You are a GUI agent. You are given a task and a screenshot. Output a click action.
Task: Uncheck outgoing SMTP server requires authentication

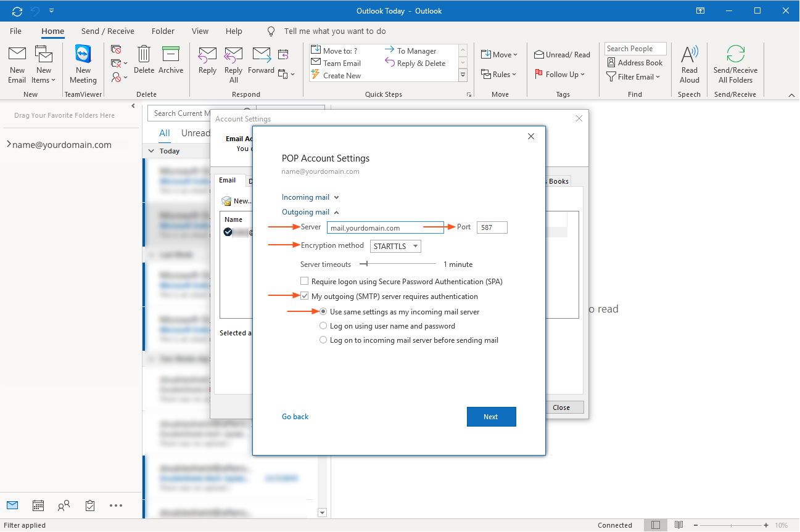point(305,297)
